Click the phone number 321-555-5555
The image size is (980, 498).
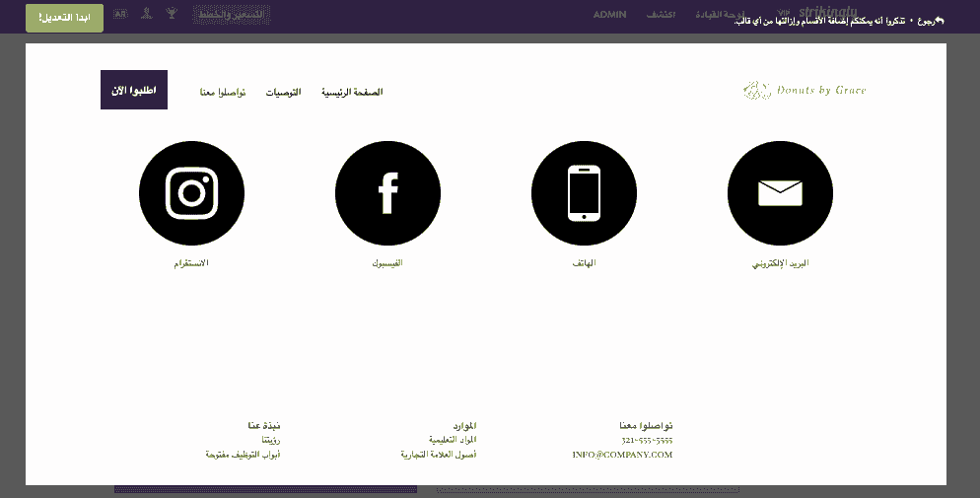[x=648, y=440]
